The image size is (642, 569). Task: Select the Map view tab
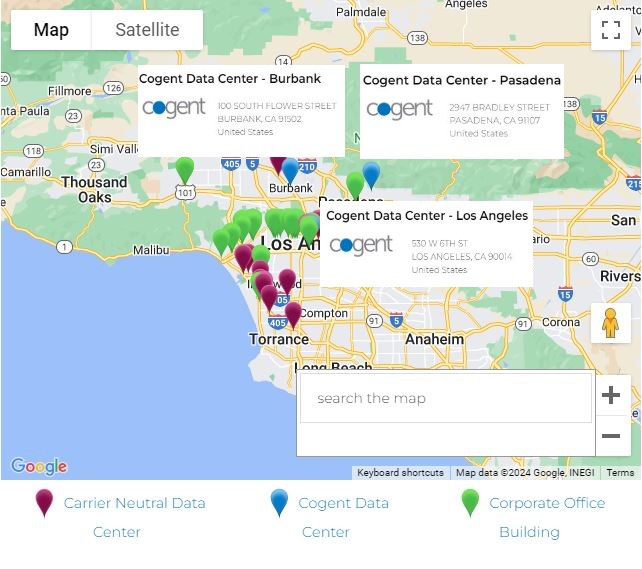(51, 30)
